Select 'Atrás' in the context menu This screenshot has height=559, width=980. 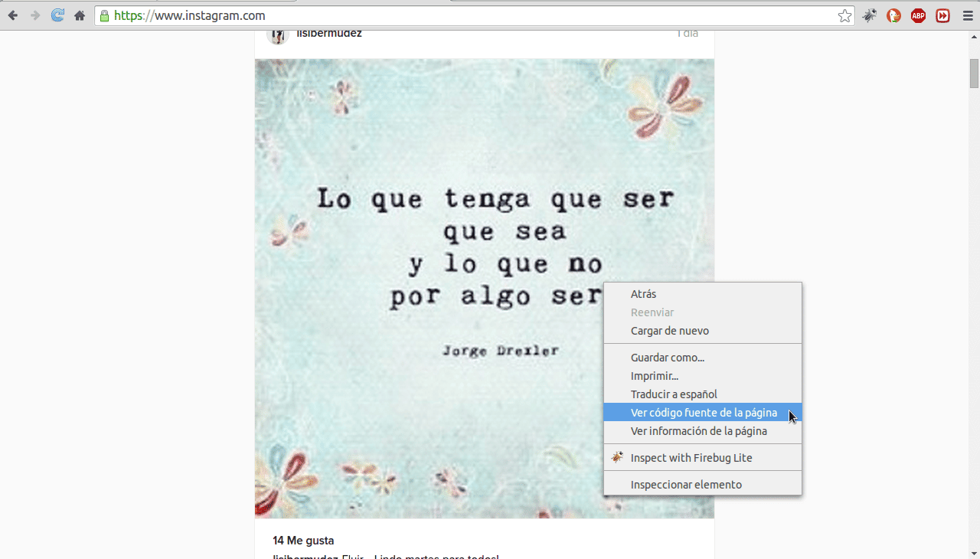pos(643,294)
